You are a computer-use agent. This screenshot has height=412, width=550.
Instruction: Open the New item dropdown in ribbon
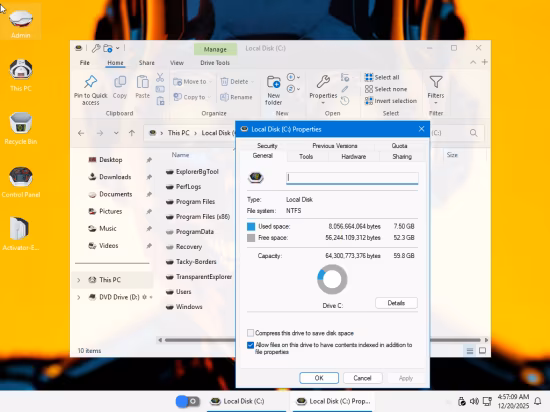coord(293,77)
